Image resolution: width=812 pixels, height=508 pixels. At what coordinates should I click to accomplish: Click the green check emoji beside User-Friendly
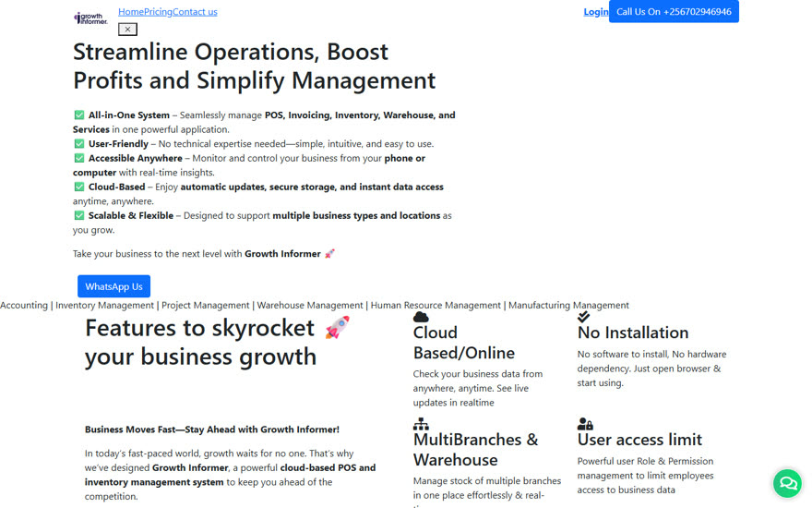pos(79,143)
